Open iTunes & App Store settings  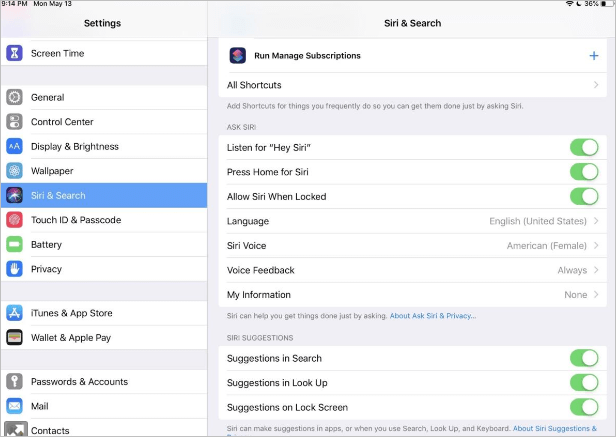(104, 313)
